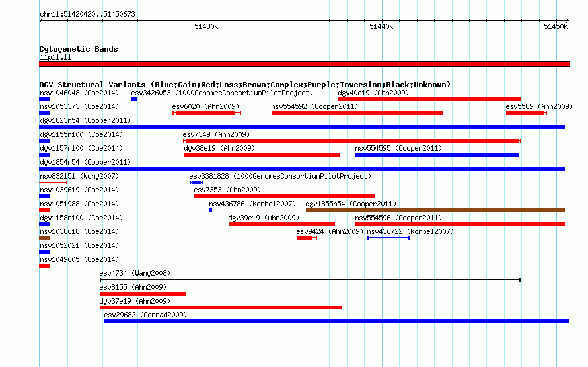Click the red esv6020 variant bar

pyautogui.click(x=207, y=113)
